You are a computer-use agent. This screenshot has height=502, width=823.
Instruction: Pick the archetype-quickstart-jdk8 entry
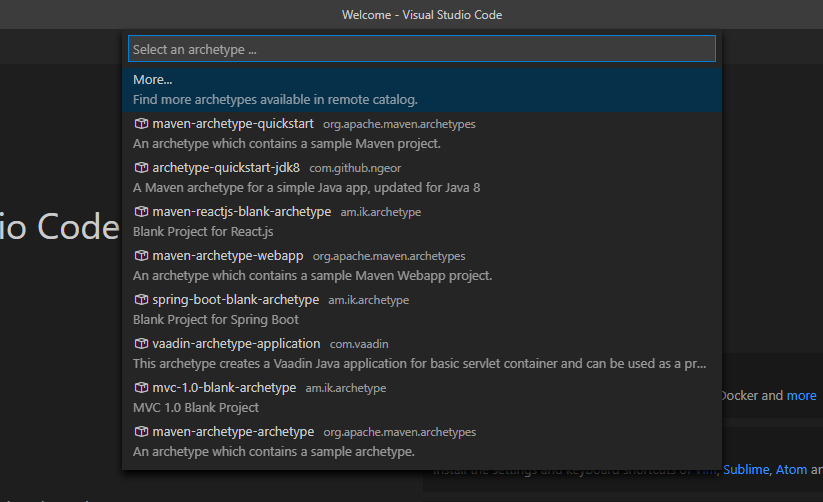tap(421, 178)
